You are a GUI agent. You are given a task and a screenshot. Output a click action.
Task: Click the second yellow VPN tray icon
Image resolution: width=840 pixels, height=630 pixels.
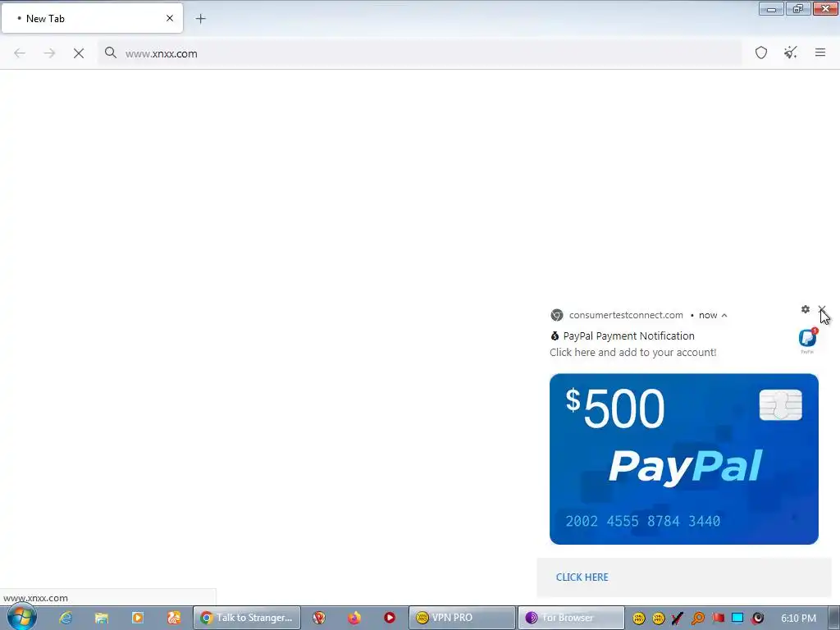pyautogui.click(x=659, y=619)
